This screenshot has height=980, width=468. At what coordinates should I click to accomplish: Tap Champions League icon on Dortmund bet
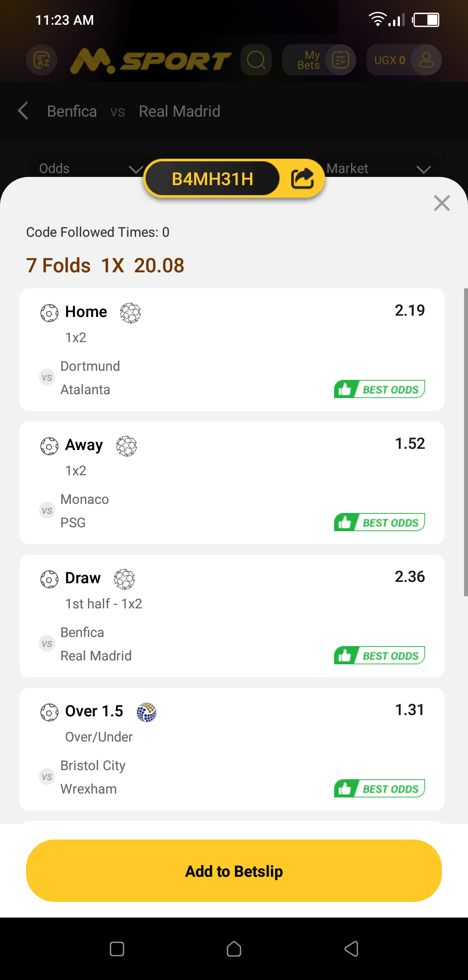point(130,313)
